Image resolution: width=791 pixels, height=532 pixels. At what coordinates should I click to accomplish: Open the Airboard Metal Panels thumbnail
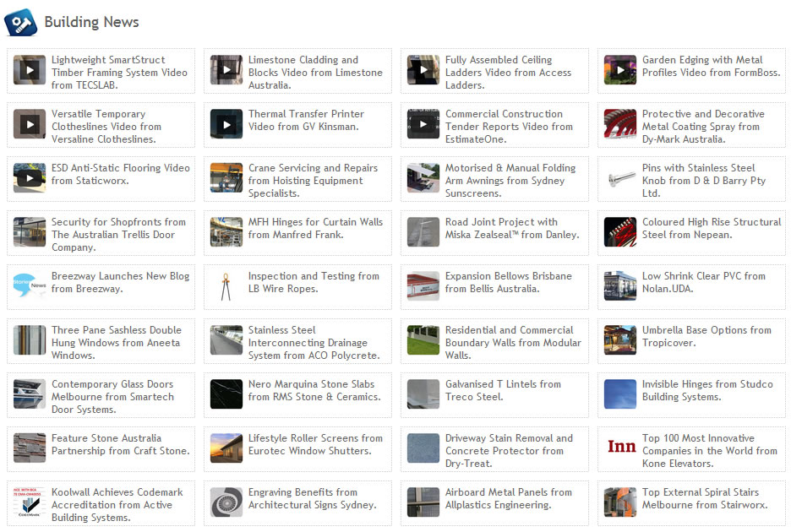coord(423,502)
